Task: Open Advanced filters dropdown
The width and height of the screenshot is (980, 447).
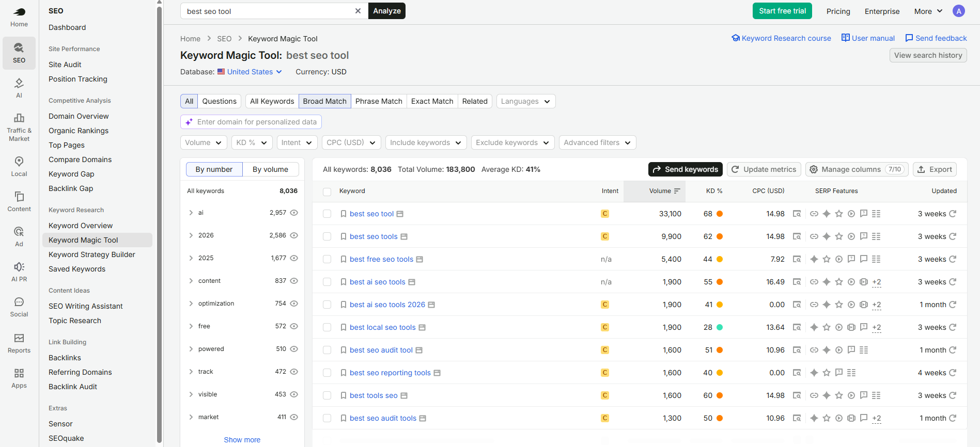Action: (x=597, y=142)
